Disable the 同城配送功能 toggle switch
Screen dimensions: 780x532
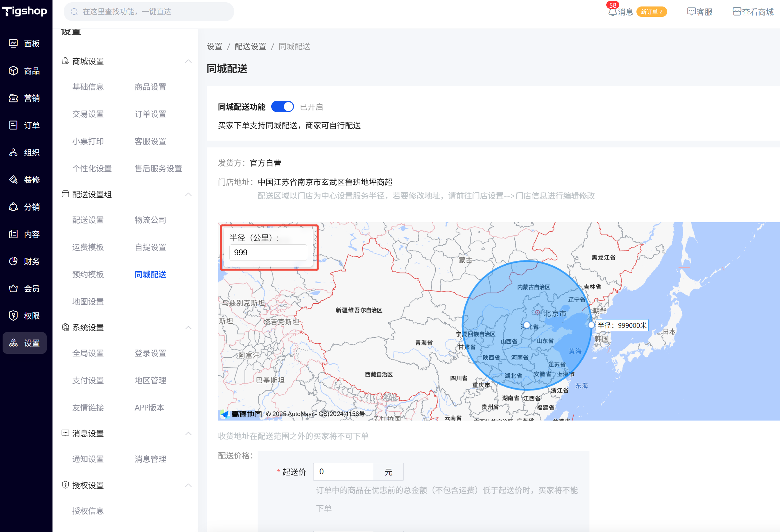282,107
